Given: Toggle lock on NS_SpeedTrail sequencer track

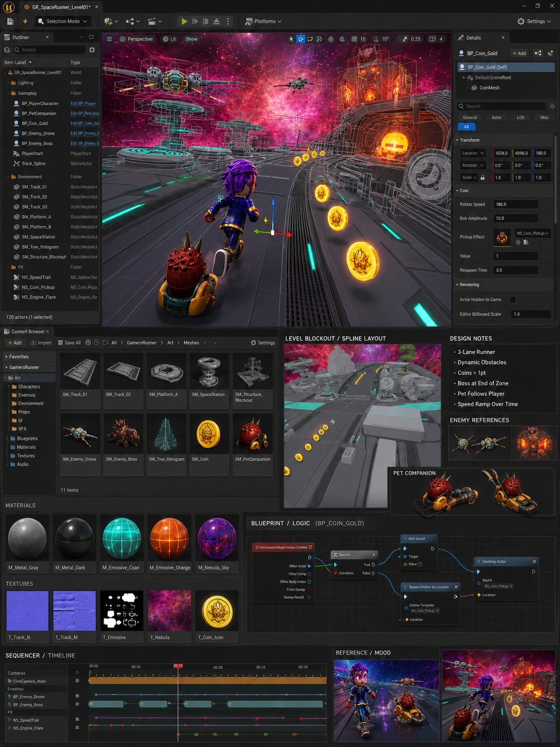Looking at the screenshot, I should tap(77, 720).
